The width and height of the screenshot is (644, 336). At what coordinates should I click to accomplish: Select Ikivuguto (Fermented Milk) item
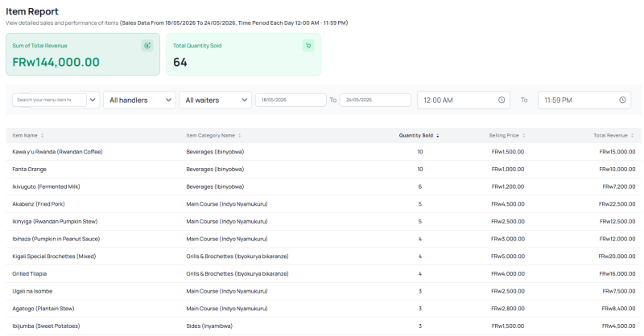pyautogui.click(x=47, y=186)
